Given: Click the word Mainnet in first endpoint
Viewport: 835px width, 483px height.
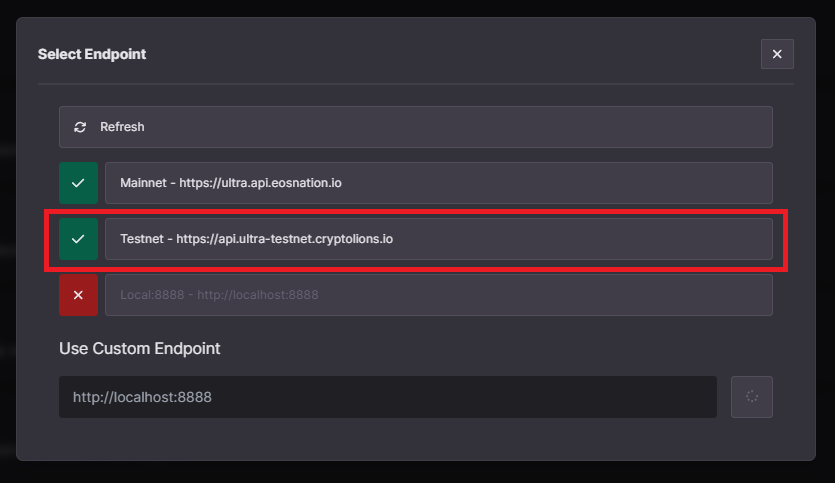Looking at the screenshot, I should coord(143,183).
